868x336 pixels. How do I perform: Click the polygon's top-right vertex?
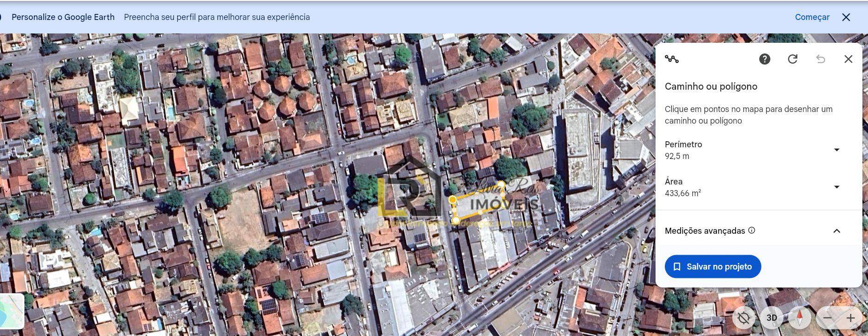pos(501,185)
